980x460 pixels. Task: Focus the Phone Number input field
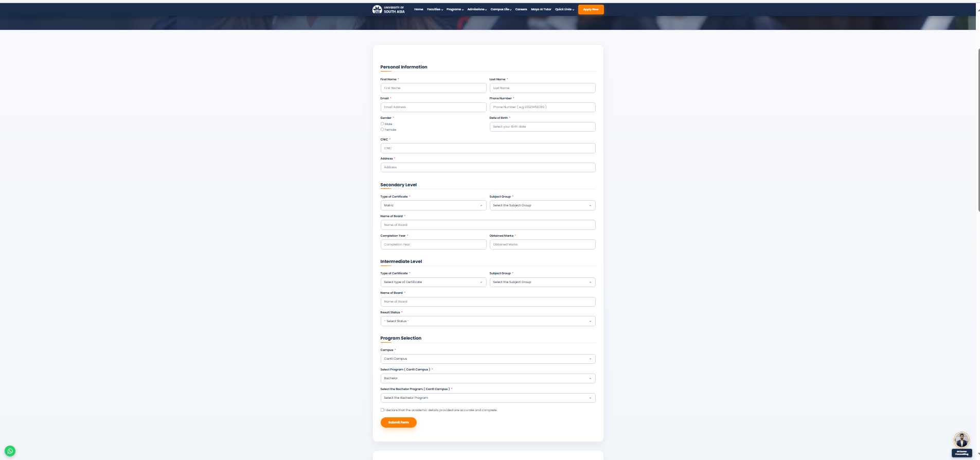tap(542, 107)
